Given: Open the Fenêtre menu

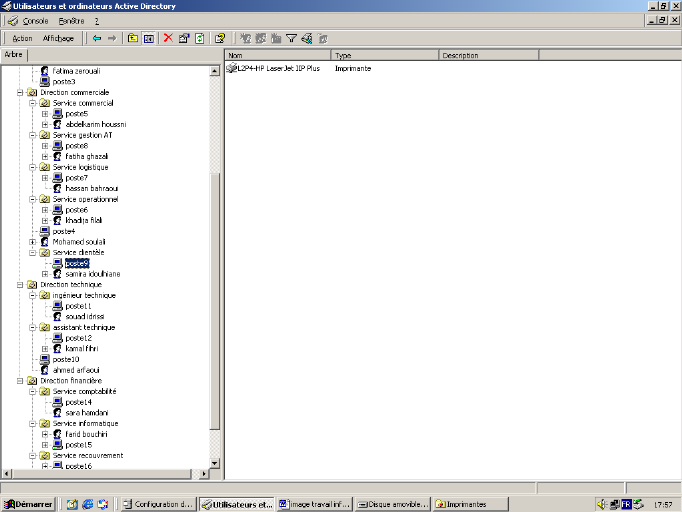Looking at the screenshot, I should (71, 20).
